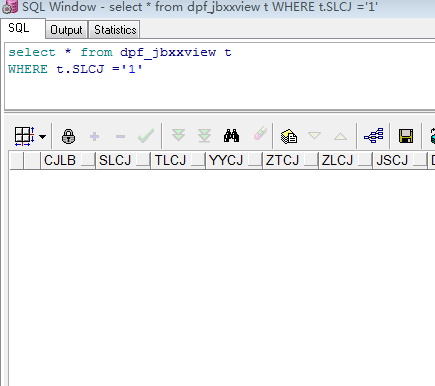Toggle the edit data lock icon
The height and width of the screenshot is (386, 435).
[68, 136]
